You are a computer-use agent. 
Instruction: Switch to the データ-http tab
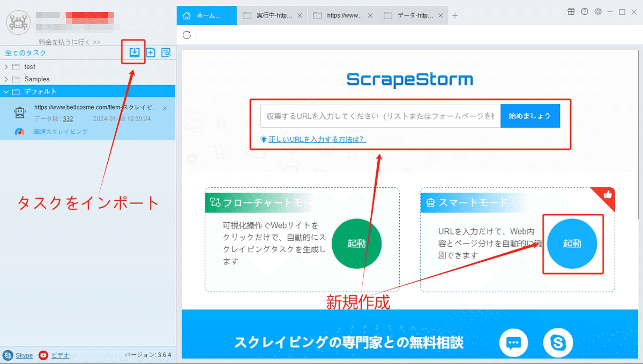click(x=413, y=16)
